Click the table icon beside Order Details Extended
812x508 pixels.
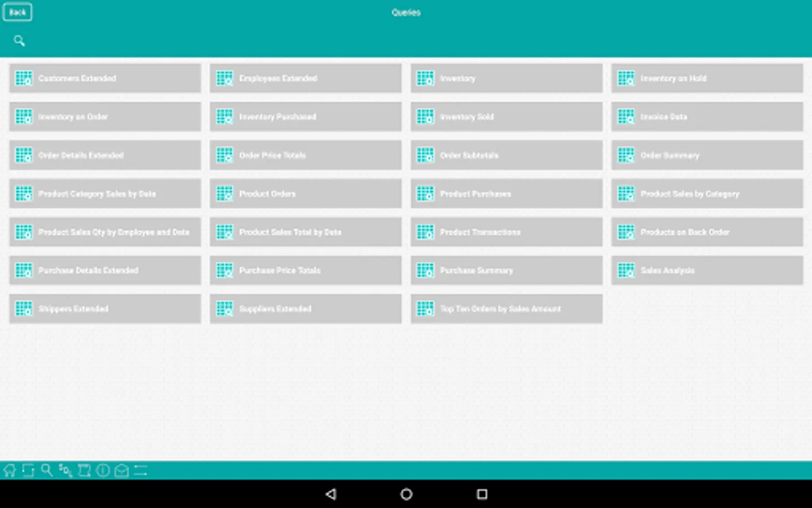coord(24,155)
